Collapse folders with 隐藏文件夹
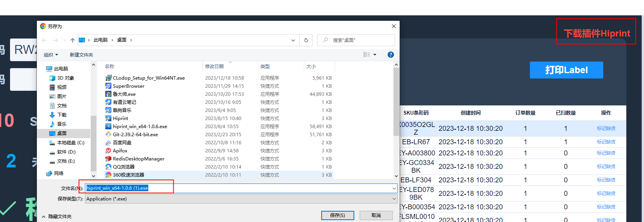Viewport: 644px width, 222px height. pos(57,217)
